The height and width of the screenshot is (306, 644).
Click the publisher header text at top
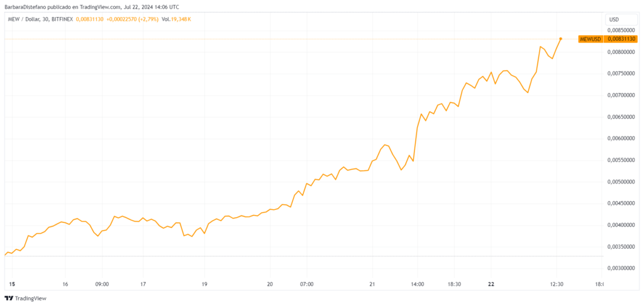[90, 6]
